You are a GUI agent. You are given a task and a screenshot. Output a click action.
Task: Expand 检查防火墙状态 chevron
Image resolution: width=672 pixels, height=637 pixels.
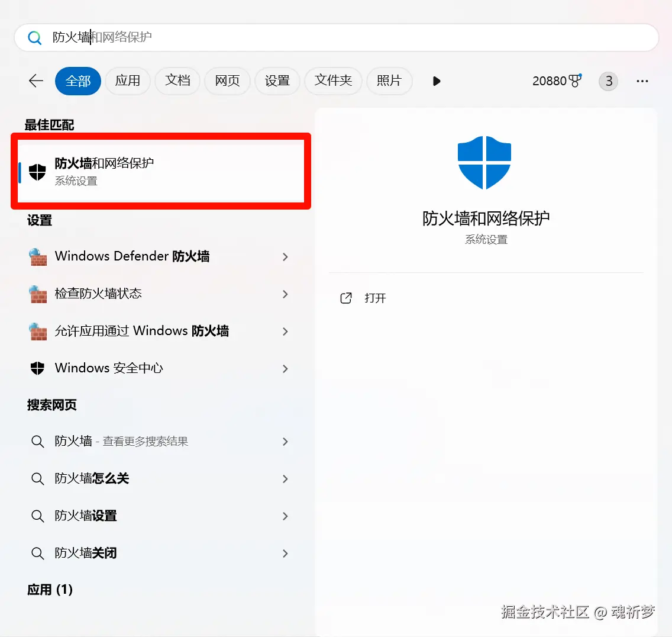coord(285,294)
